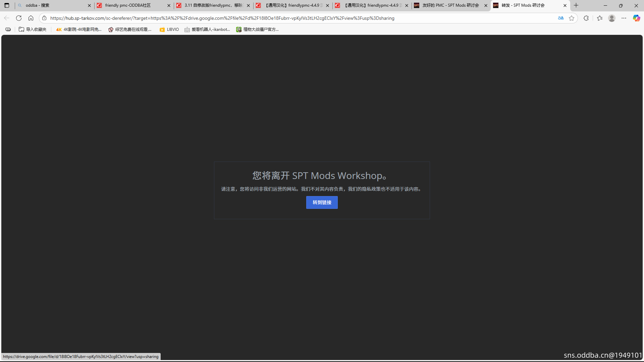Screen dimensions: 644x362
Task: Open the user profile avatar
Action: 612,18
